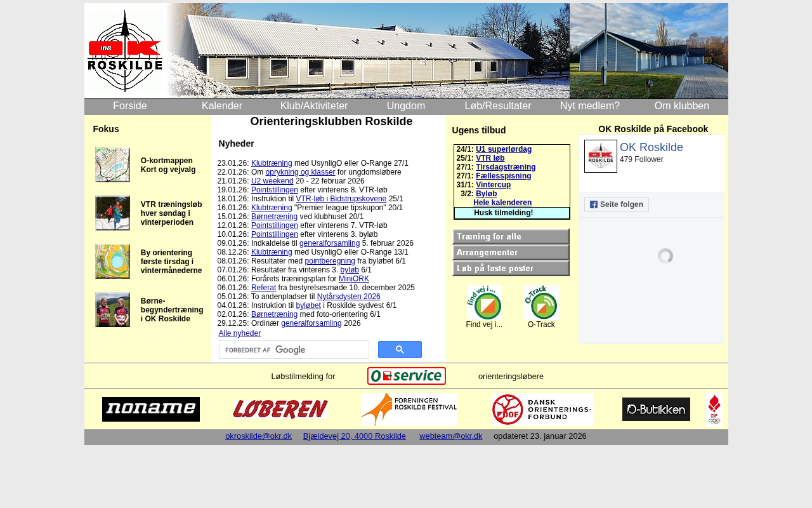Open the VTR træningsløb hver søndag text link
Image resolution: width=812 pixels, height=508 pixels.
171,213
